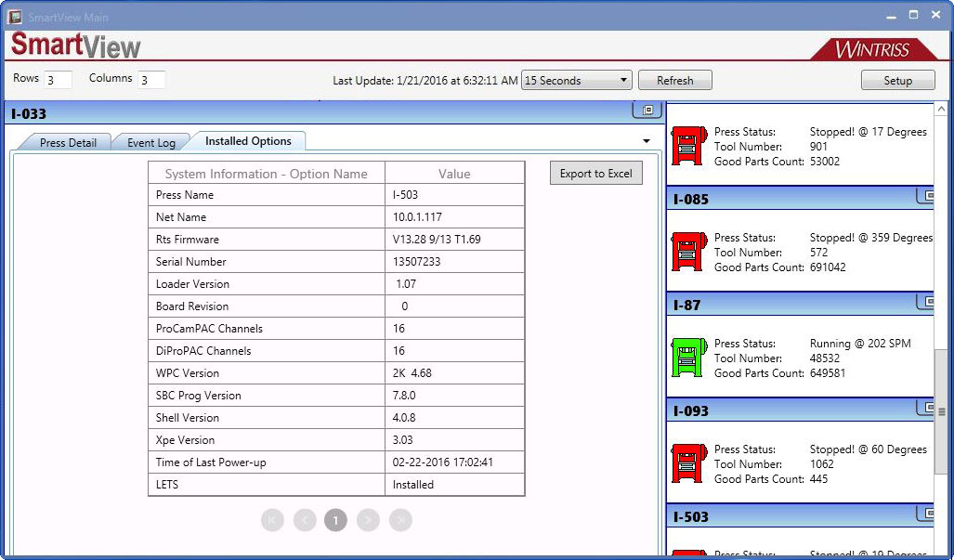Go to next page of options table
Screen dimensions: 954x560
[368, 520]
